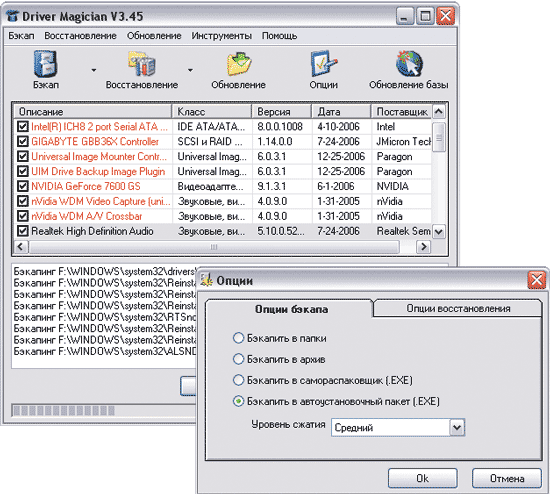Click log line ending with system32\ALSND

[x=105, y=351]
